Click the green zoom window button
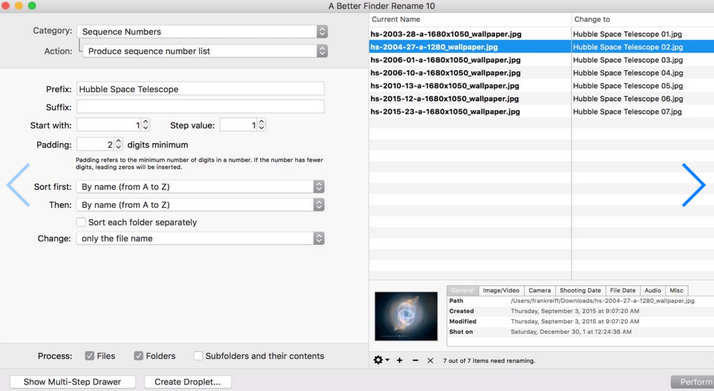 (x=32, y=6)
